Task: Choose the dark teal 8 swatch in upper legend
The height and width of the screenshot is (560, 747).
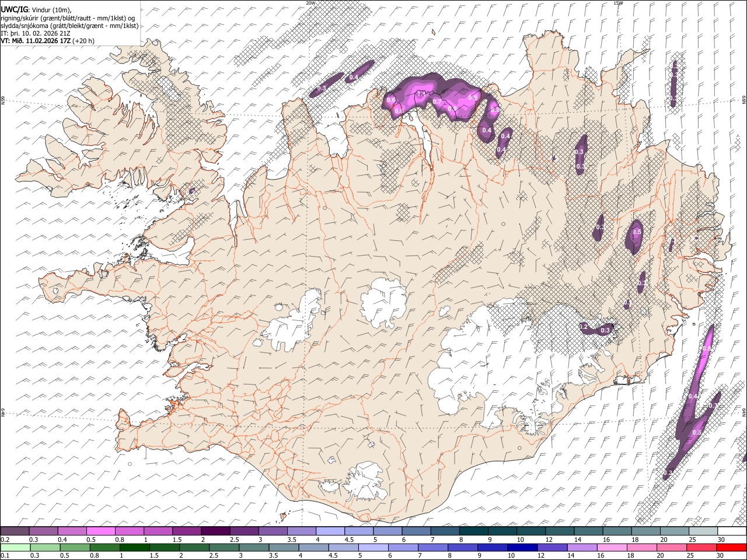Action: (x=473, y=531)
